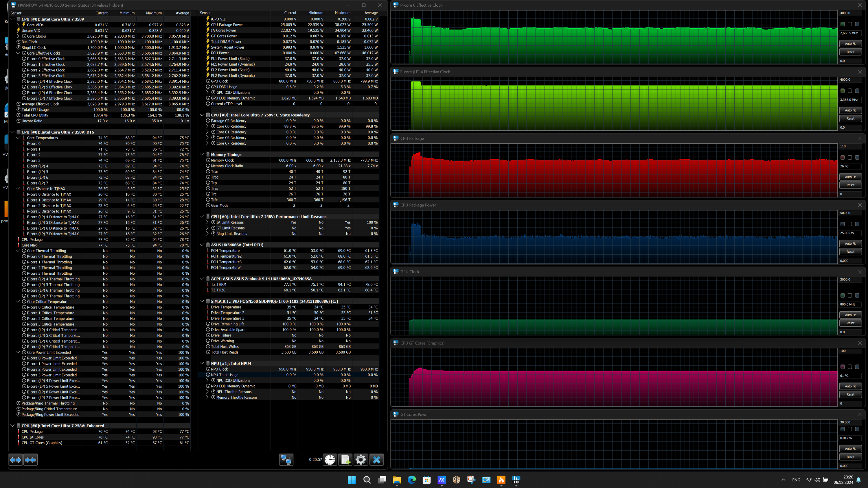868x488 pixels.
Task: Expand IA Limit Reasons entry
Action: 207,222
